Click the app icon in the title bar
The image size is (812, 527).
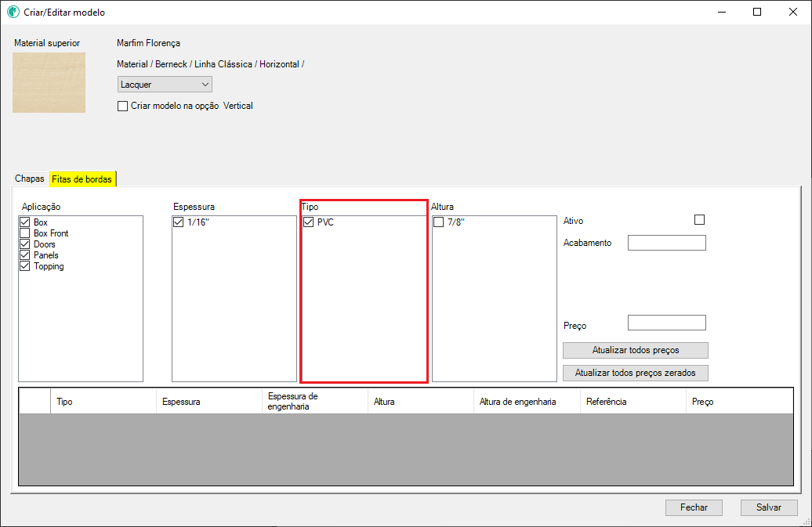point(13,12)
